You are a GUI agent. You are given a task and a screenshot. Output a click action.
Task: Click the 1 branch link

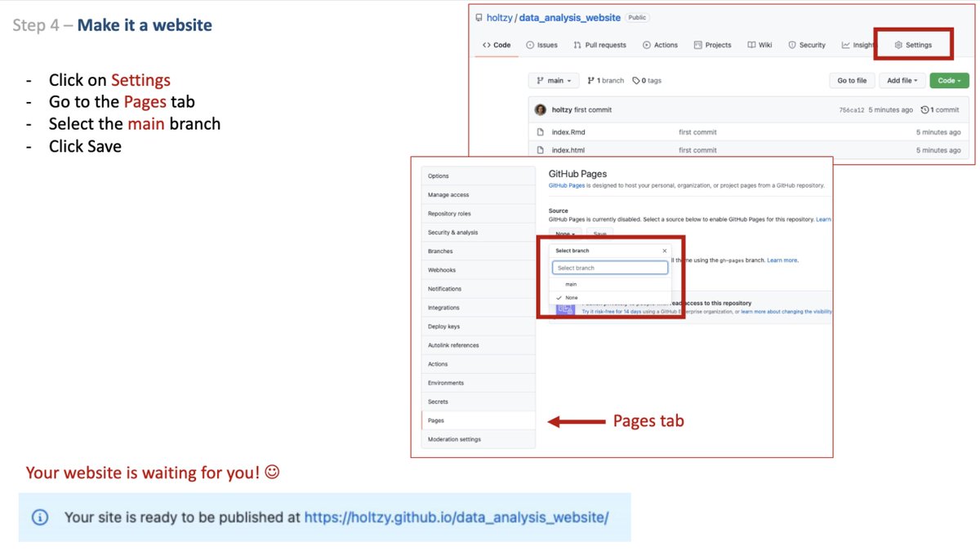(x=606, y=80)
